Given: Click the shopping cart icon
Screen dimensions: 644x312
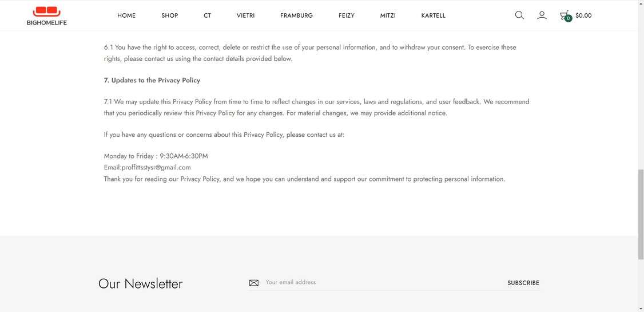Looking at the screenshot, I should click(565, 15).
